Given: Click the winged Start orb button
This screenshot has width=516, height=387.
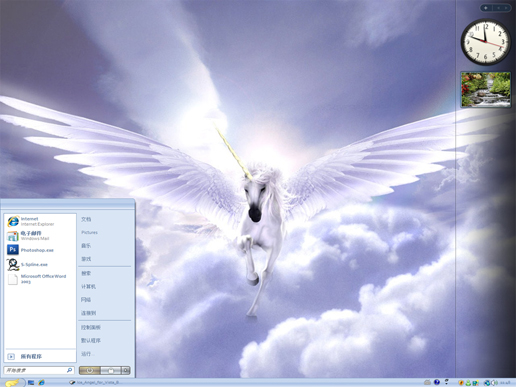Looking at the screenshot, I should pos(12,382).
